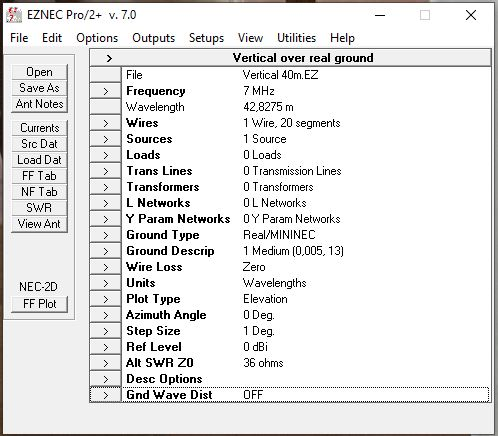Click the Alt SWR Z0 value '36 ohms'
Screen dimensions: 498x436
pyautogui.click(x=263, y=363)
